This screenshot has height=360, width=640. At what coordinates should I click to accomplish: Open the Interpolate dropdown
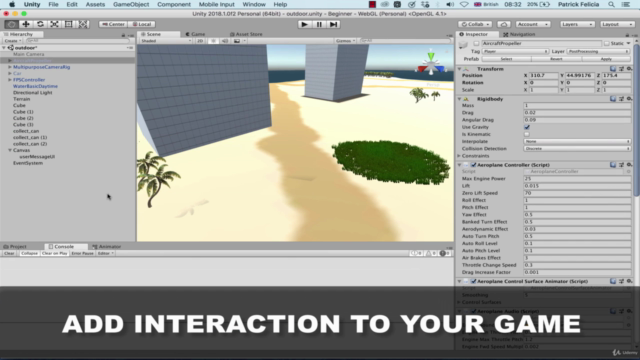click(x=577, y=142)
